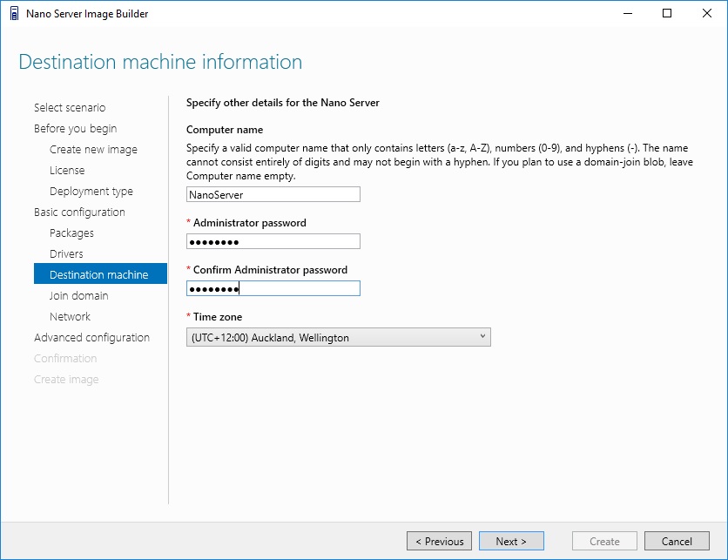Viewport: 728px width, 560px height.
Task: Click the 'Administrator password' label
Action: 250,223
